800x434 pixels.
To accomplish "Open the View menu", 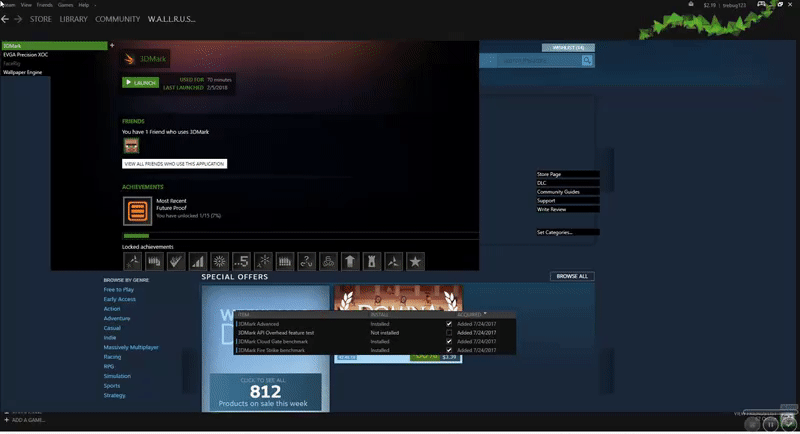I will (26, 5).
